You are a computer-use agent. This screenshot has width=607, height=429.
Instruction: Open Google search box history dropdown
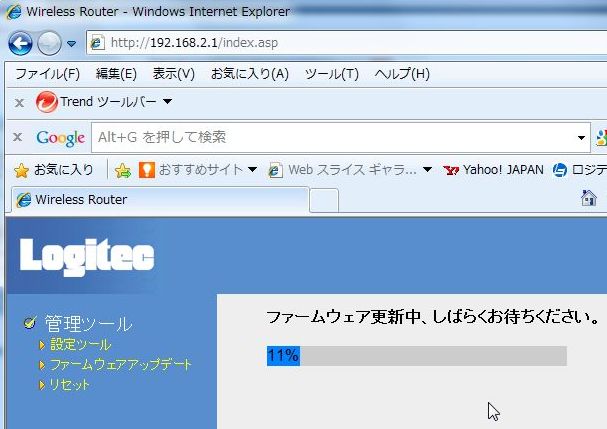[x=581, y=137]
